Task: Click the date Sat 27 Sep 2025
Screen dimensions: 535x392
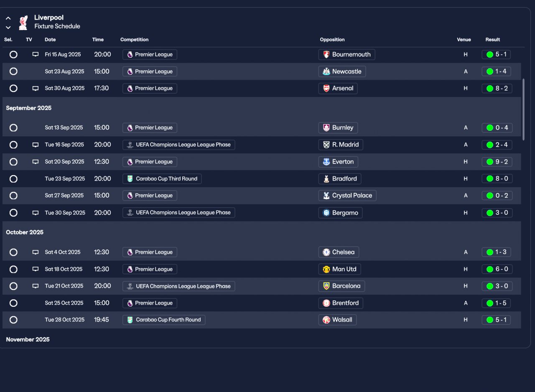Action: (64, 196)
